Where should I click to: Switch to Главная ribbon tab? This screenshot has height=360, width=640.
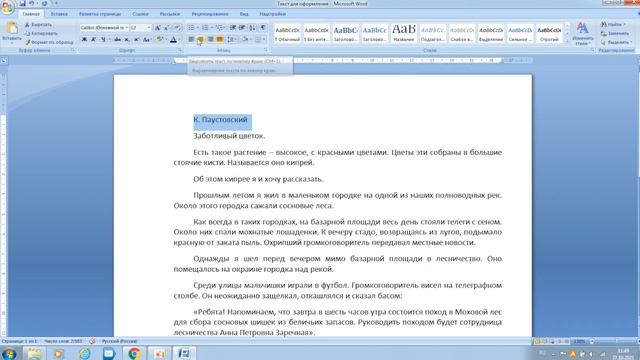[31, 14]
